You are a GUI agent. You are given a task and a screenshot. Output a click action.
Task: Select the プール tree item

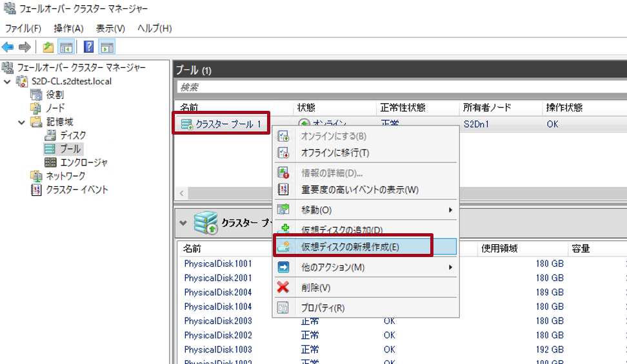pyautogui.click(x=70, y=149)
